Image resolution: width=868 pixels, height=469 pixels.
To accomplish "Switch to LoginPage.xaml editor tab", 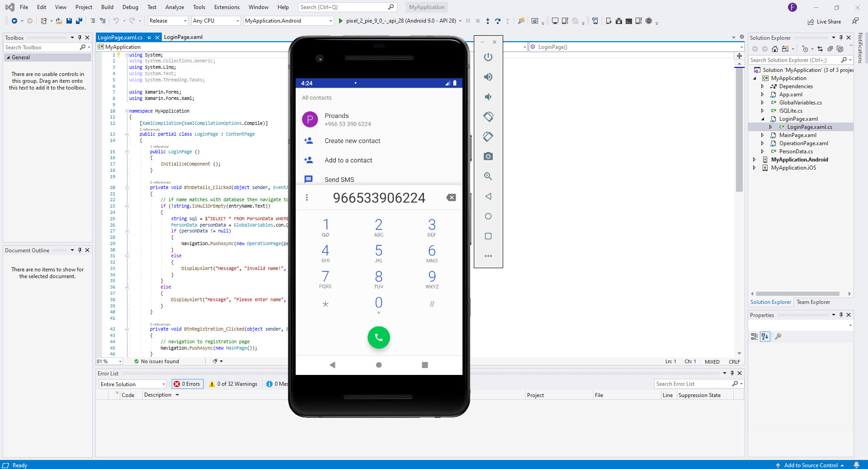I will click(x=183, y=37).
